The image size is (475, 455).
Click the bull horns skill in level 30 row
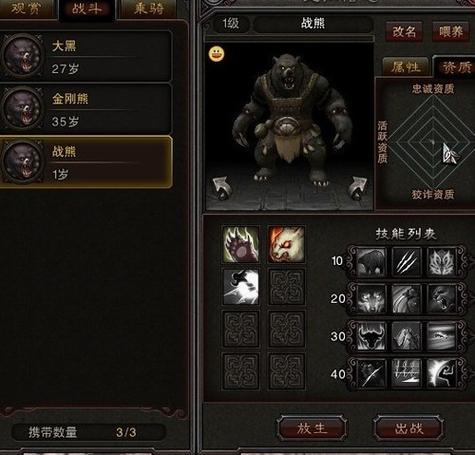coord(371,336)
